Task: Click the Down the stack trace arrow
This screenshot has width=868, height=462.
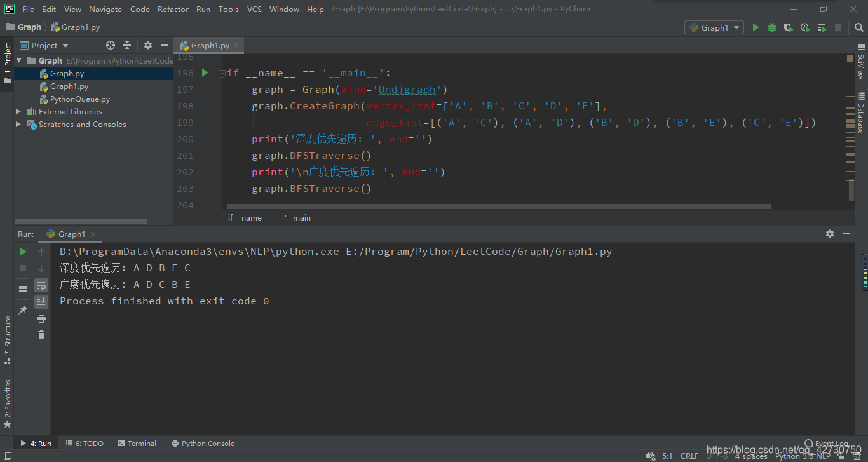Action: pos(41,268)
